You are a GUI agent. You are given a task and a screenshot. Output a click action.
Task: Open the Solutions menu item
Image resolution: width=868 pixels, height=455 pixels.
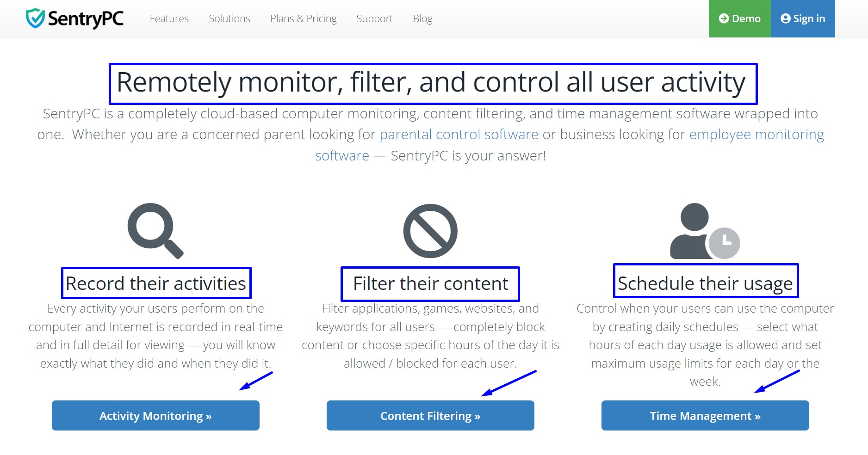(x=229, y=18)
